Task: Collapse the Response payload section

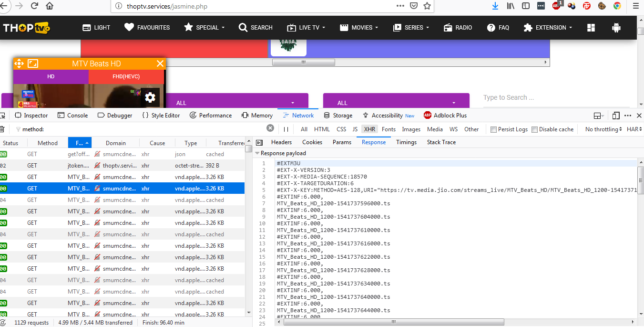Action: point(257,153)
